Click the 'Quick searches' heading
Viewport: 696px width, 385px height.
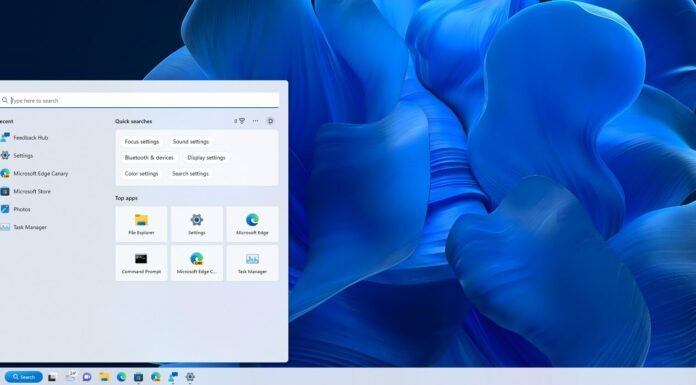tap(133, 121)
